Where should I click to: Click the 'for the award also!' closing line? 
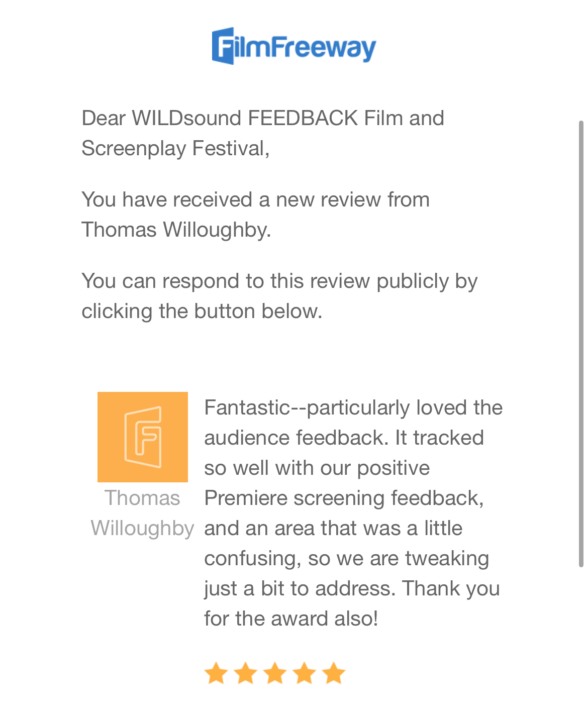(291, 619)
